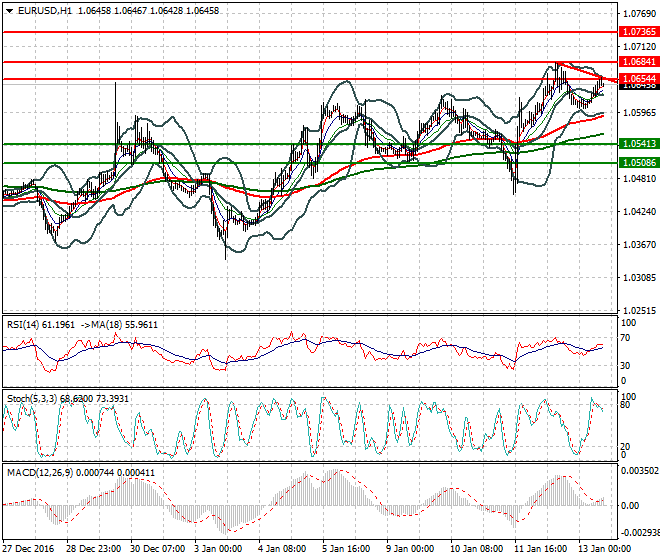Select the green 1.05413 support level label
Image resolution: width=660 pixels, height=560 pixels.
(639, 144)
